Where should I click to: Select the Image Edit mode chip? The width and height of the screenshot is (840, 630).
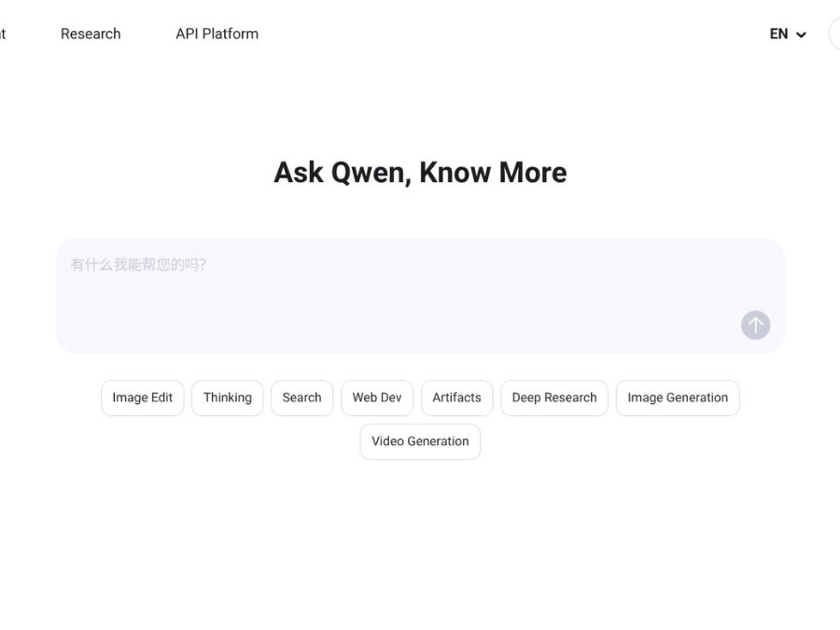(143, 398)
